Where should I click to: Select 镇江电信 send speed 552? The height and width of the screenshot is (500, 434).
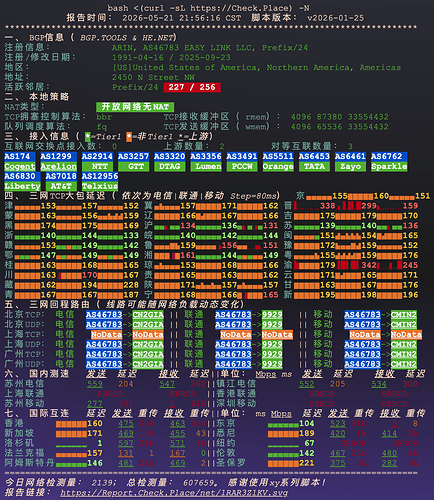(x=307, y=384)
